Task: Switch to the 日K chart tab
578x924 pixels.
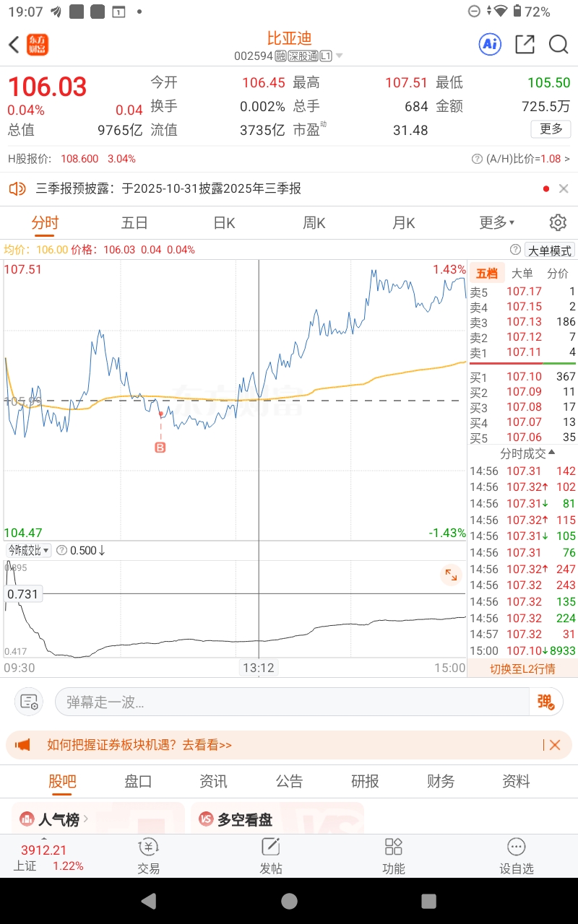Action: tap(224, 223)
